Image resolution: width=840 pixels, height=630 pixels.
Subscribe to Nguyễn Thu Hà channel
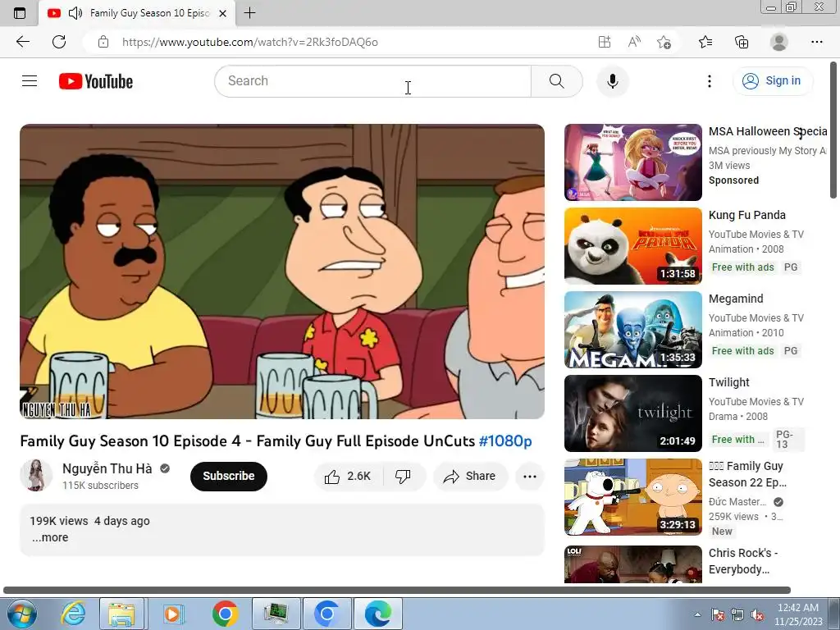(229, 476)
